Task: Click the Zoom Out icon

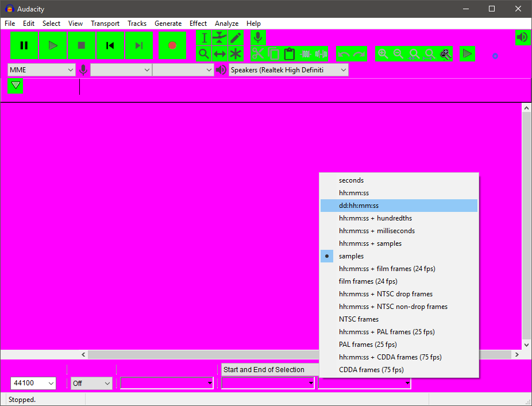Action: point(398,53)
